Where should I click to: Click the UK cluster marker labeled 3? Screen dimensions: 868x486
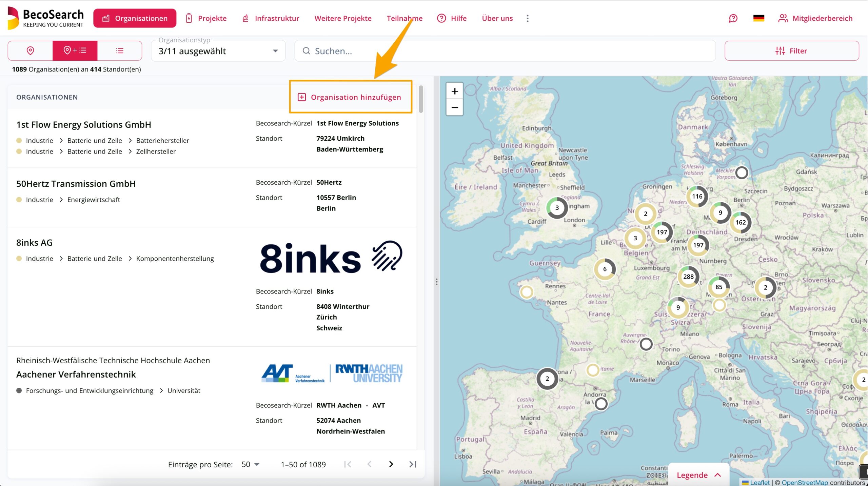pos(557,207)
